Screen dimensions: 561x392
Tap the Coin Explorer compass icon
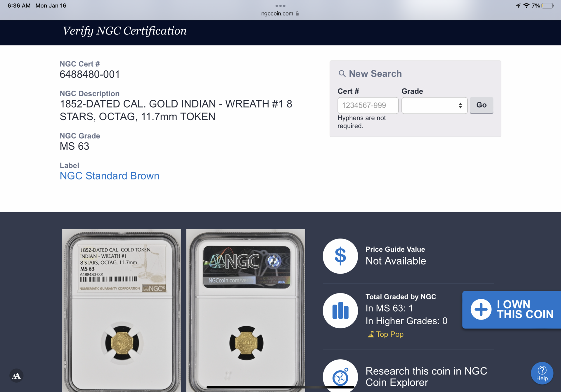pos(340,377)
